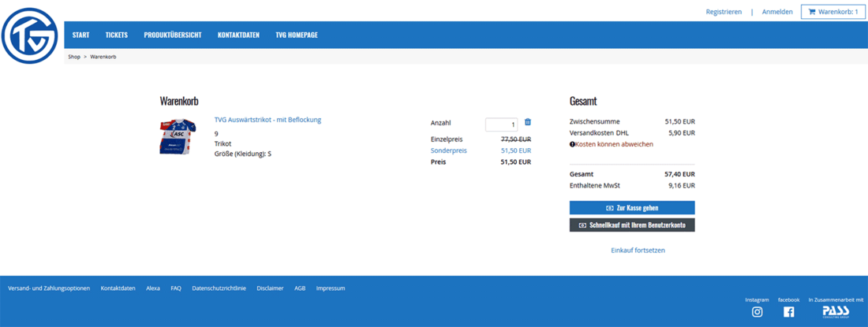
Task: Open the Alexa footer link
Action: tap(153, 288)
